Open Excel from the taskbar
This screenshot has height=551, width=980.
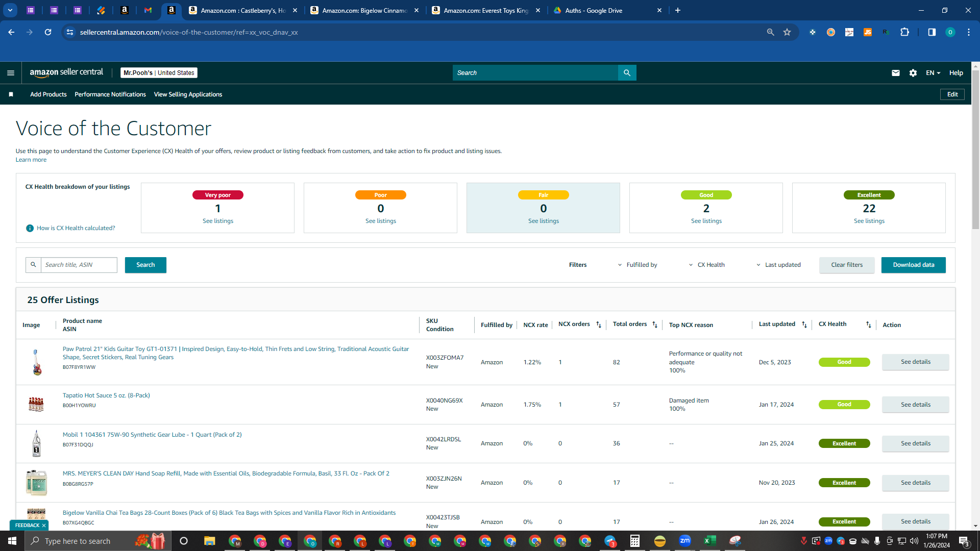coord(709,541)
